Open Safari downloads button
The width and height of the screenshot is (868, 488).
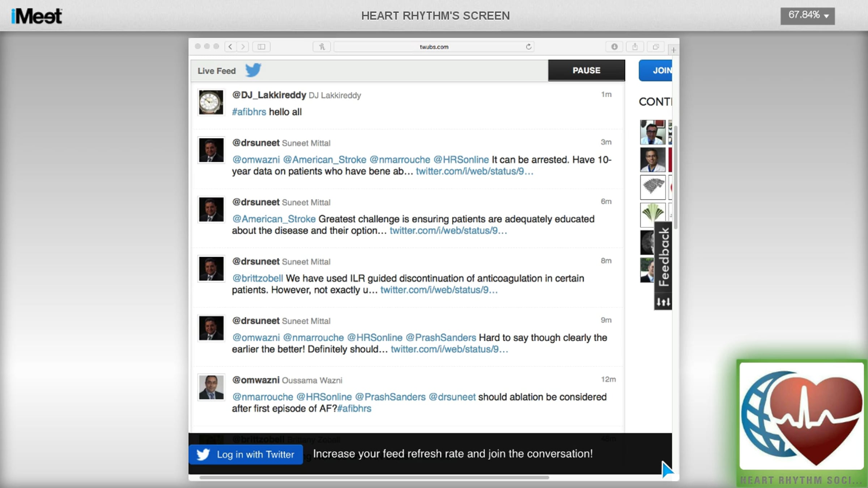614,47
